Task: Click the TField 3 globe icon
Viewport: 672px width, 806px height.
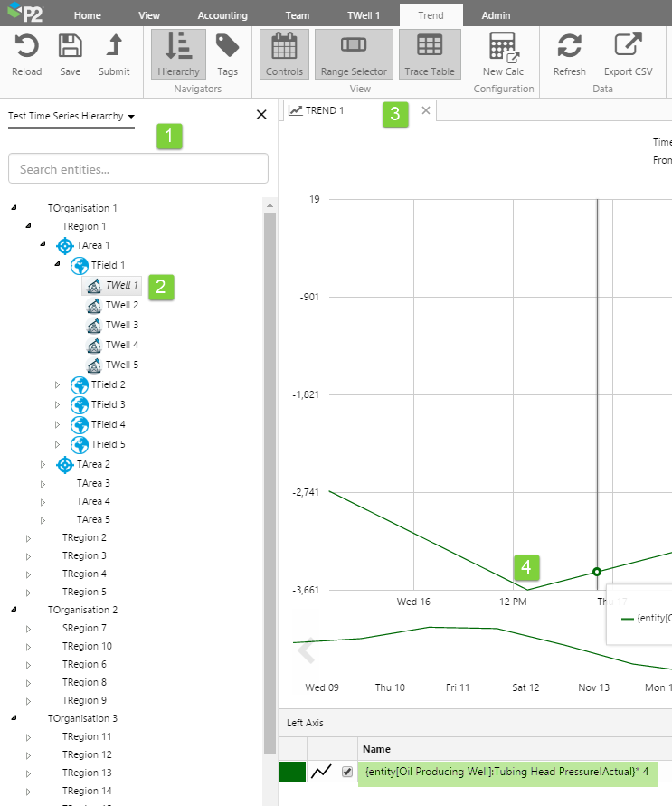Action: tap(79, 405)
